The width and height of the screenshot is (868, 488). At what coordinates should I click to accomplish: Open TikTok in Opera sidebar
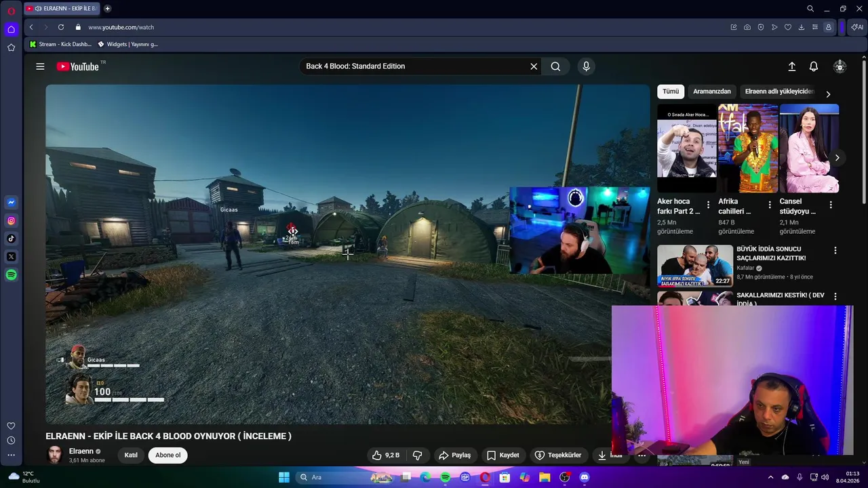pos(11,239)
